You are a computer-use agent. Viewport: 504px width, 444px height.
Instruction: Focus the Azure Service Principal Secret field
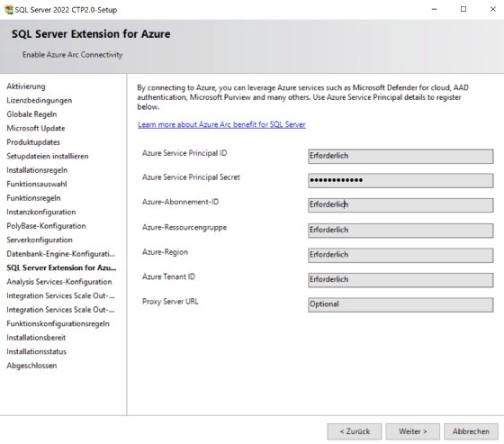pyautogui.click(x=400, y=180)
